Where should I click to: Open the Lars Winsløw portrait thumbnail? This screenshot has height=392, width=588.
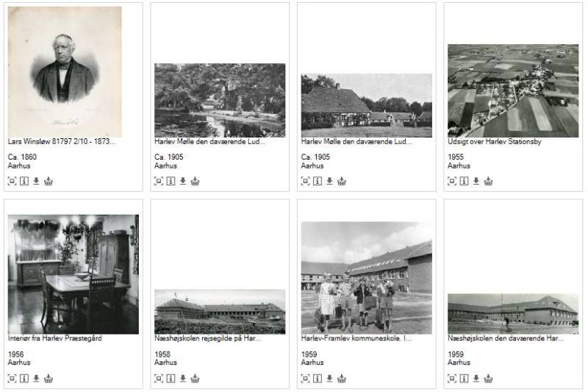click(x=65, y=71)
